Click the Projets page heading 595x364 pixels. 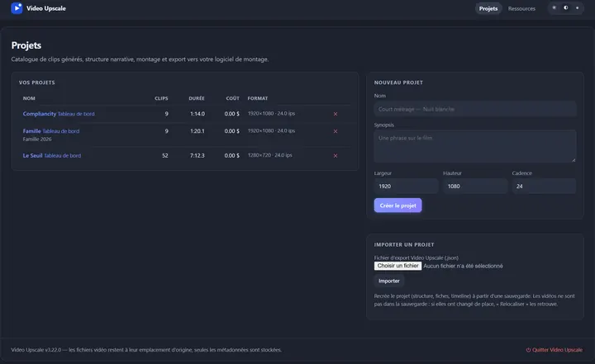(x=26, y=45)
